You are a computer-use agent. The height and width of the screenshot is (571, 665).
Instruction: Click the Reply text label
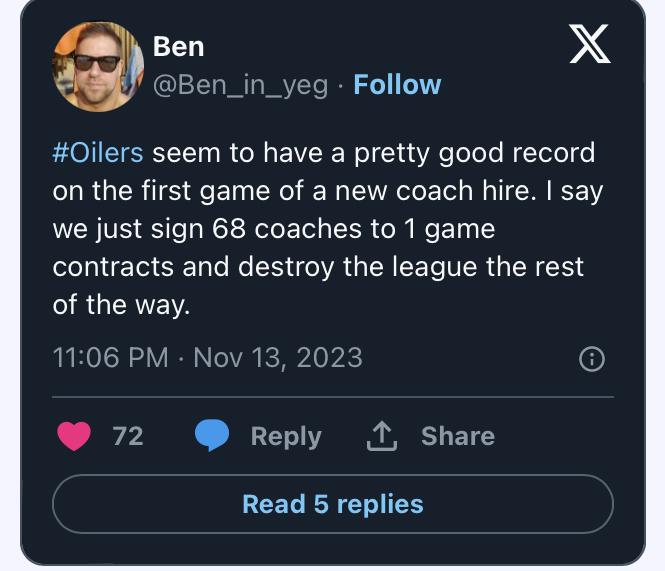tap(286, 436)
